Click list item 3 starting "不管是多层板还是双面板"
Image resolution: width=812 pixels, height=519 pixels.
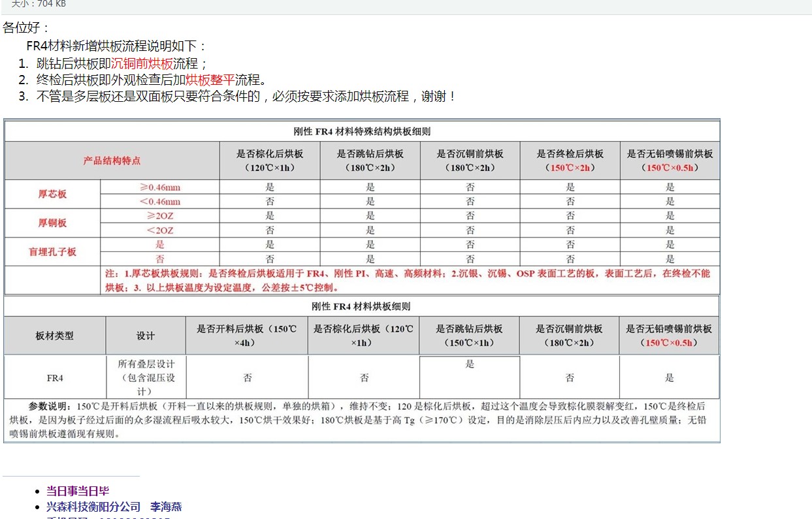pyautogui.click(x=246, y=97)
